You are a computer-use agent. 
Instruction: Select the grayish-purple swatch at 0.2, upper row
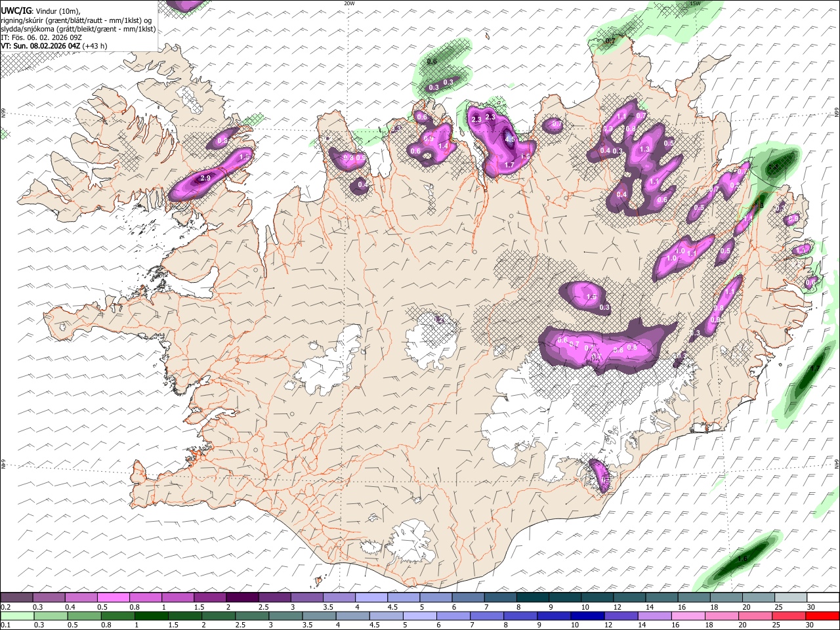tap(16, 597)
